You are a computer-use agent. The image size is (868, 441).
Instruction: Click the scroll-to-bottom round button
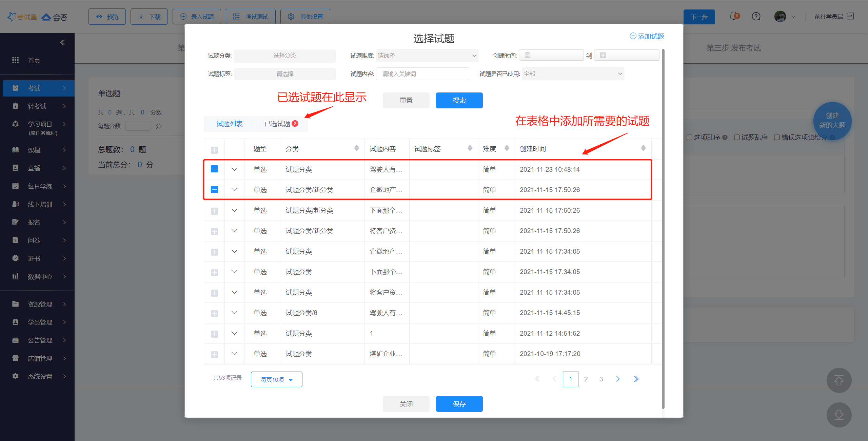[x=839, y=415]
